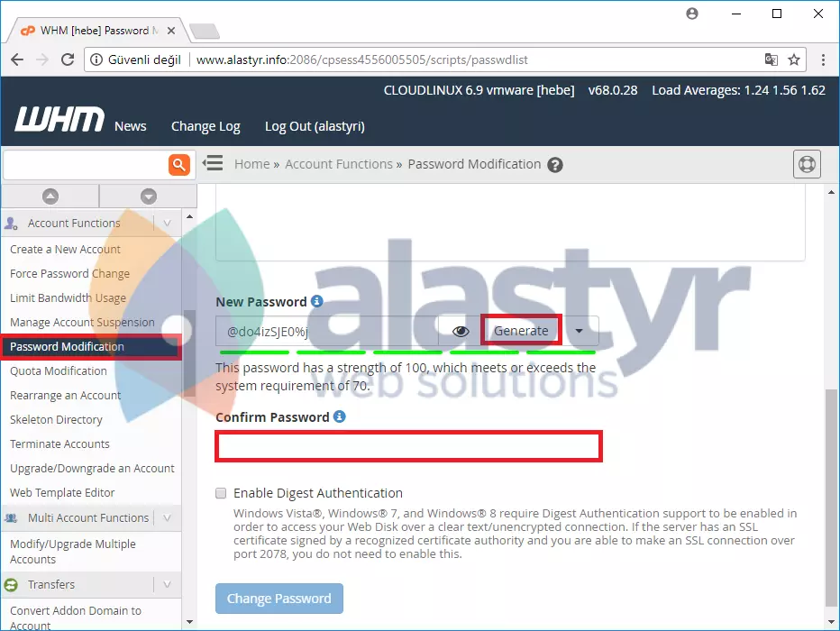Open Web Template Editor

point(62,493)
